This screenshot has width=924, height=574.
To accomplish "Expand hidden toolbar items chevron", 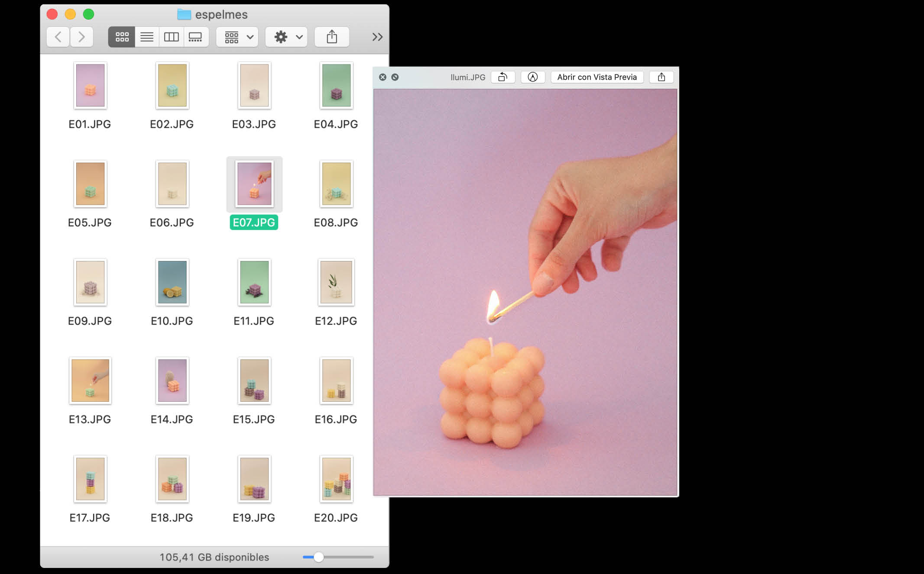I will pos(377,37).
